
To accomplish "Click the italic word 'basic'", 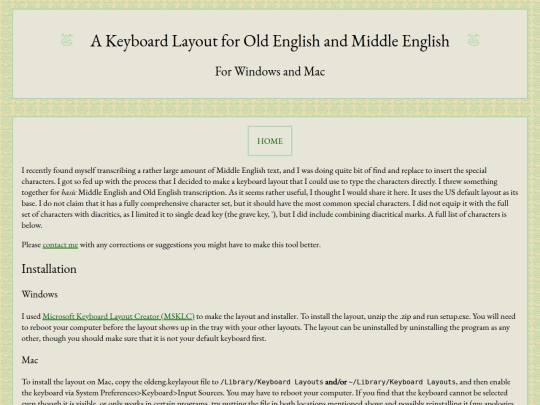I will pos(69,192).
